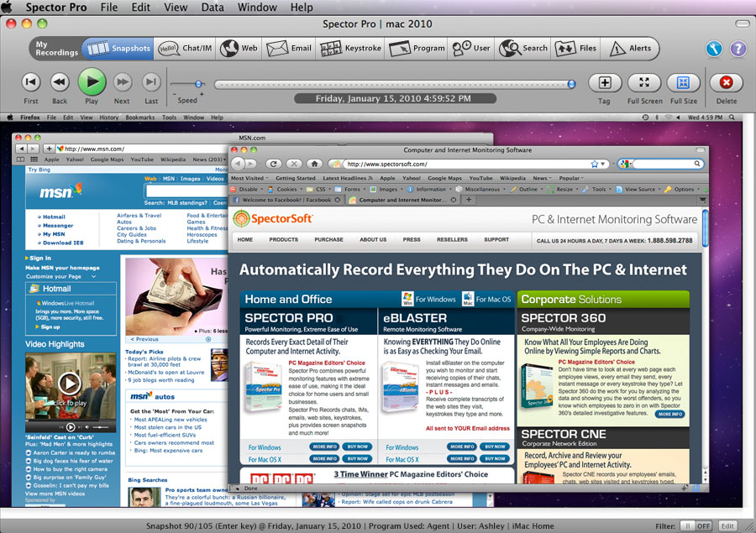This screenshot has width=756, height=533.
Task: Open a new tab with plus button
Action: coord(468,200)
